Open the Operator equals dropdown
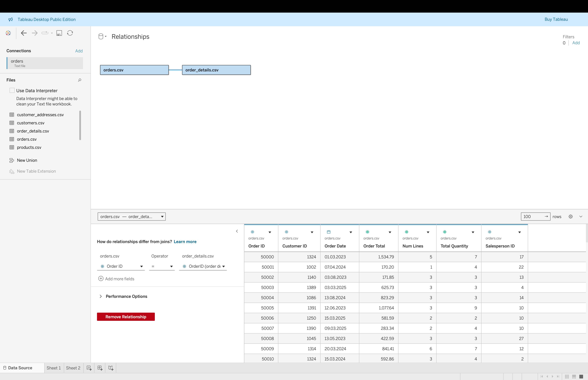Screen dimensions: 588x380 pos(162,266)
